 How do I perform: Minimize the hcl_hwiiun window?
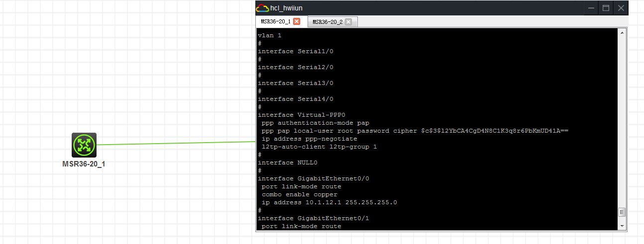(591, 8)
